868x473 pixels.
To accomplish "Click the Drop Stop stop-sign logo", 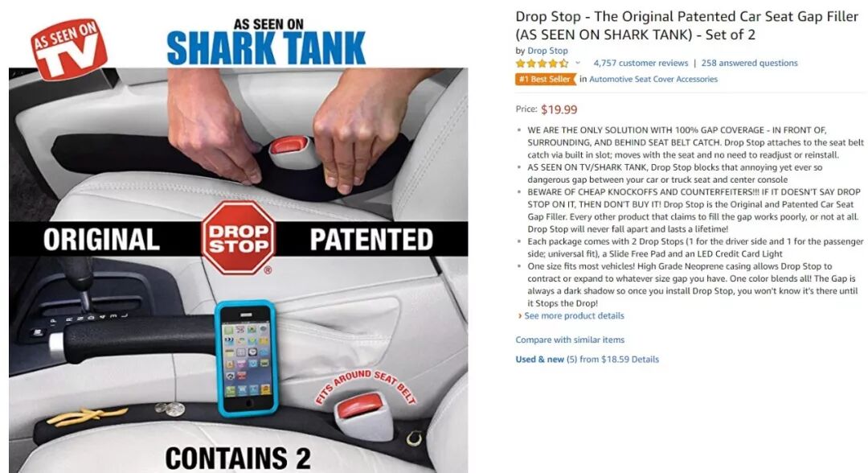I will pos(238,238).
